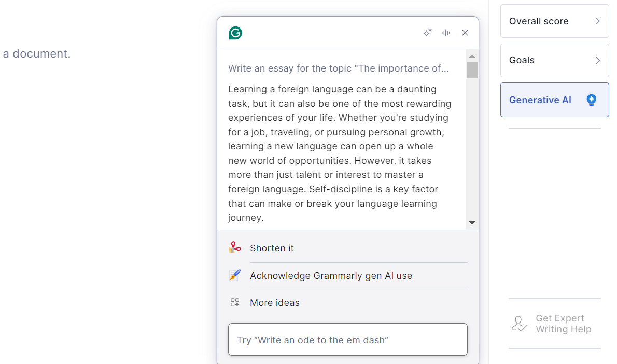Expand Overall score chevron
Screen dimensions: 617x364
[x=598, y=21]
